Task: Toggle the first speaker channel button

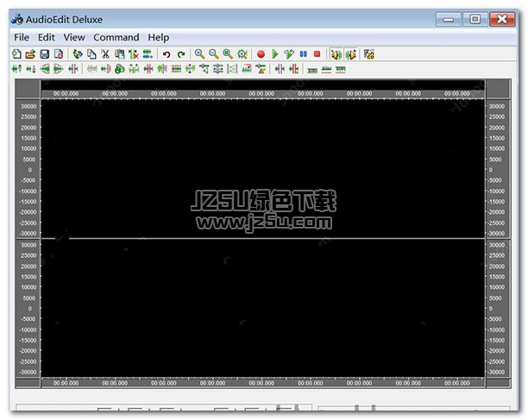Action: tap(336, 54)
